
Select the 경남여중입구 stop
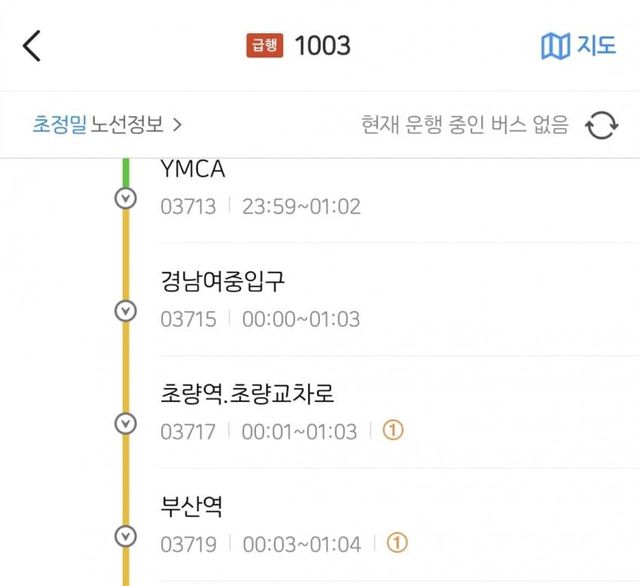tap(222, 281)
